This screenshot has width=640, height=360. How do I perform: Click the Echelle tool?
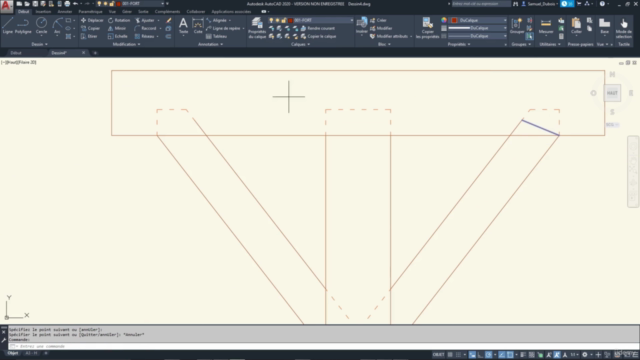[x=118, y=36]
